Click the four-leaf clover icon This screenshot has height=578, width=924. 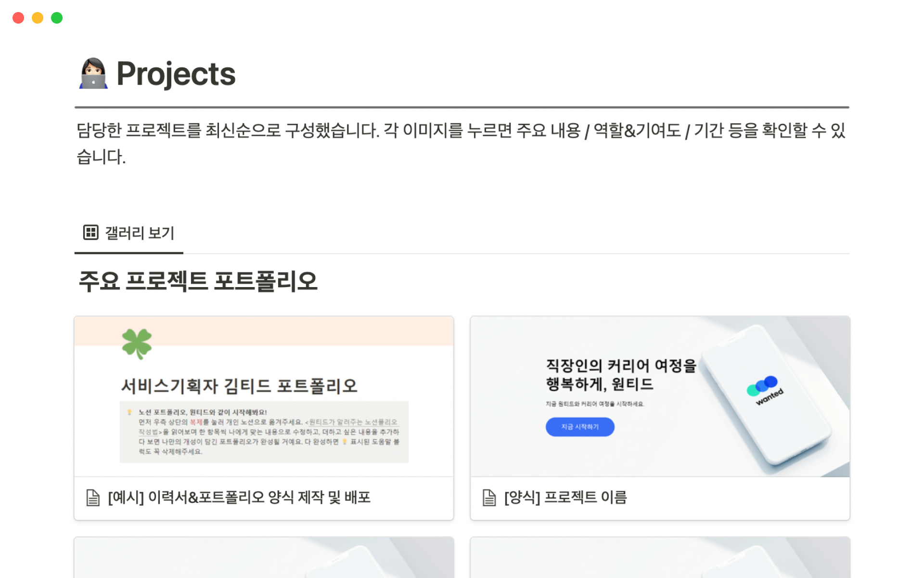pos(137,343)
